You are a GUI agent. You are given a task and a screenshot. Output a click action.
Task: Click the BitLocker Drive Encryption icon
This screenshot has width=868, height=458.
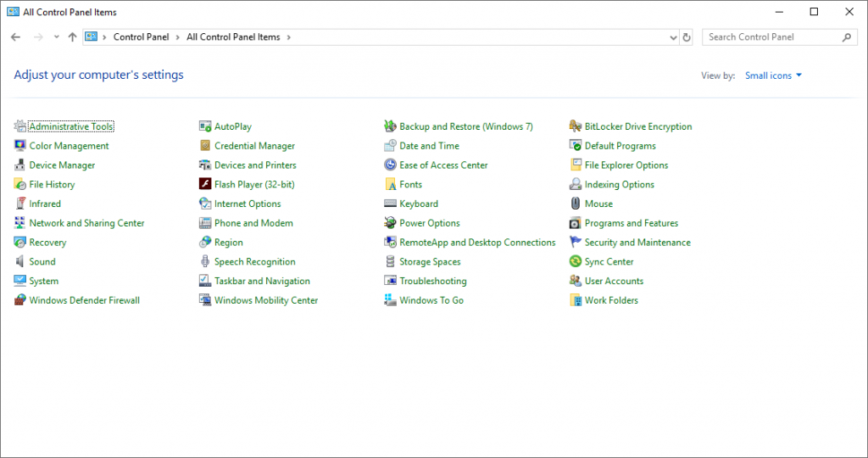click(576, 126)
